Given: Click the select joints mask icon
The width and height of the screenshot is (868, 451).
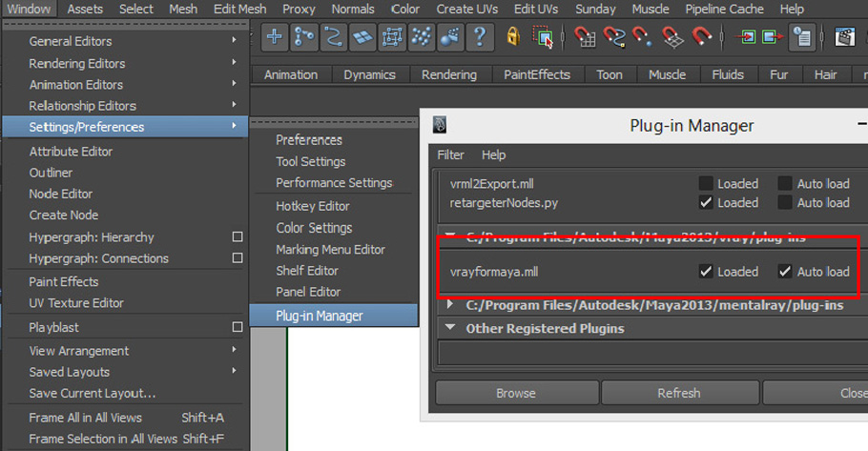Looking at the screenshot, I should click(304, 37).
